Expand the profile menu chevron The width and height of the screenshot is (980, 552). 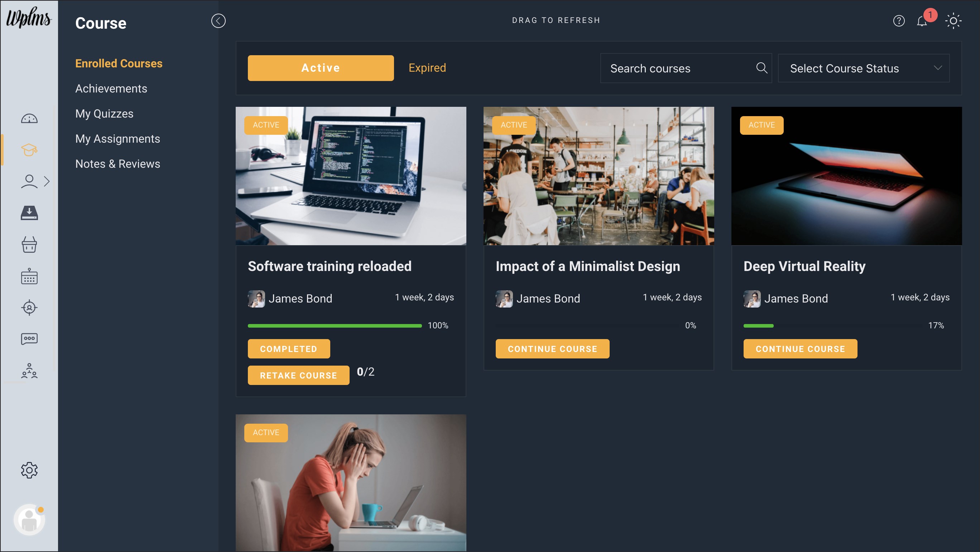[47, 181]
